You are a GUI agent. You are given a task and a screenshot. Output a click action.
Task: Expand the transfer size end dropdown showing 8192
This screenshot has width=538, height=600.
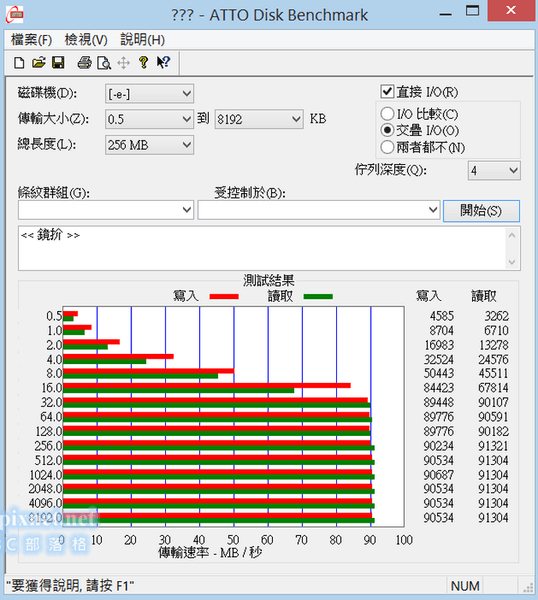pos(259,119)
